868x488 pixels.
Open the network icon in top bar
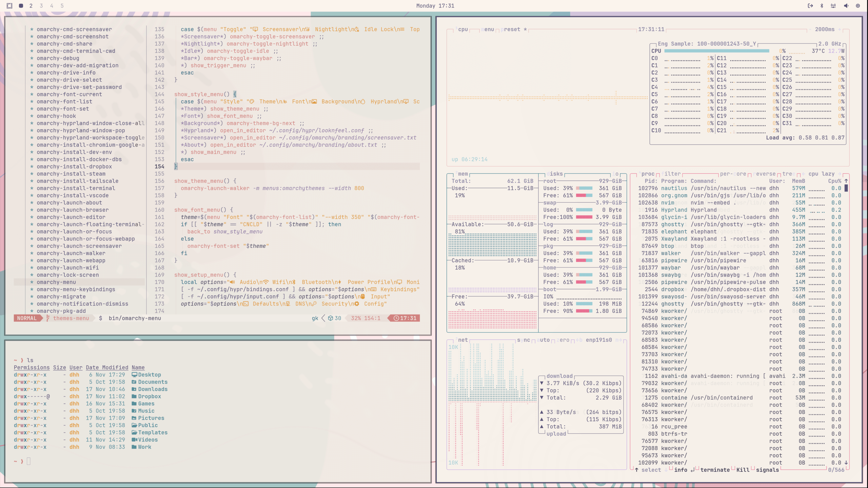(x=833, y=6)
